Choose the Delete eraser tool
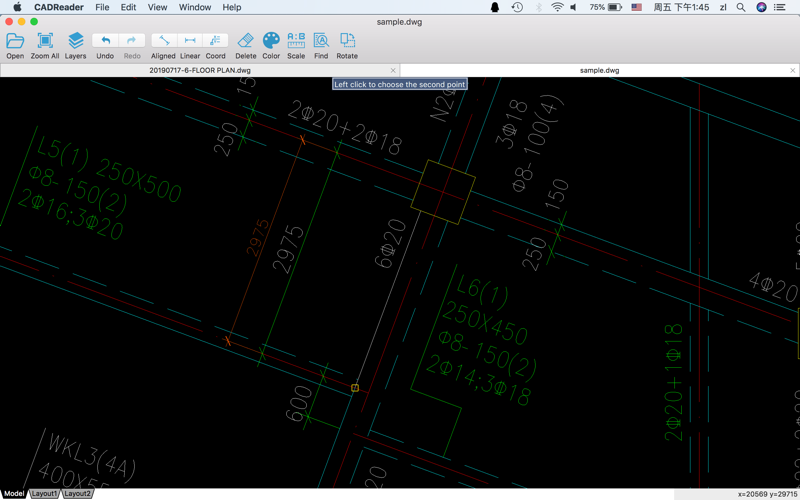800x500 pixels. coord(245,45)
